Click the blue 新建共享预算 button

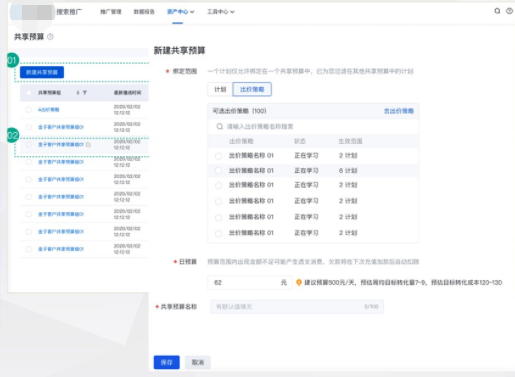tap(42, 72)
